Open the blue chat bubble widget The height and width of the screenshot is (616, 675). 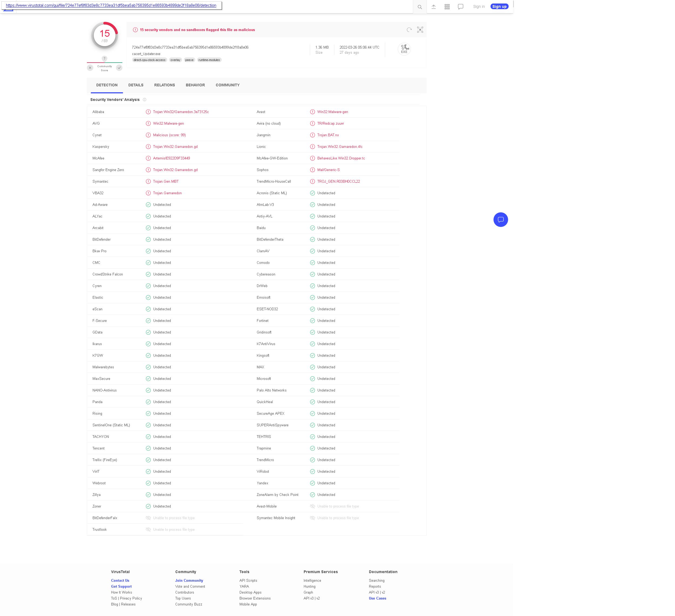pos(501,220)
